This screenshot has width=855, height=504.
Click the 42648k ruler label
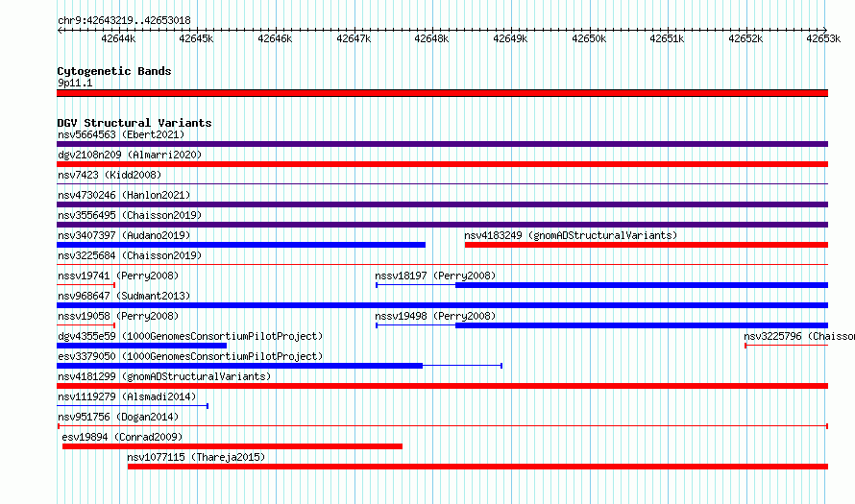(432, 38)
